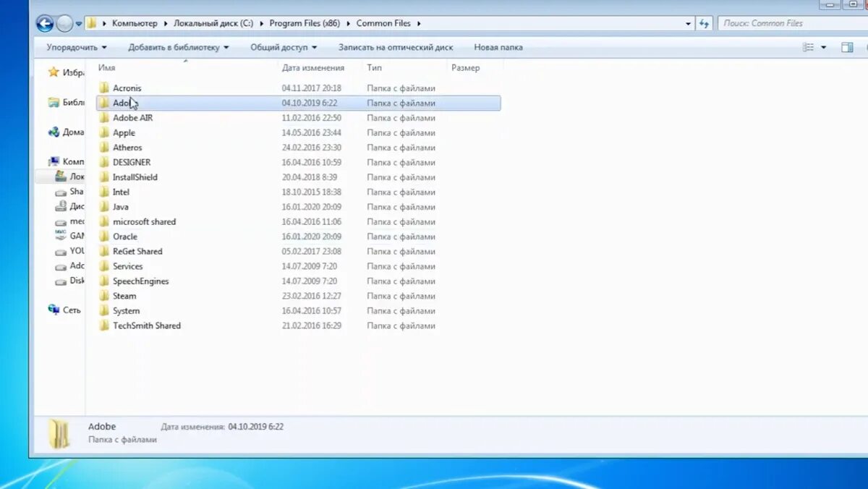Viewport: 868px width, 489px height.
Task: Sort files by Дата изменения column
Action: pyautogui.click(x=314, y=67)
